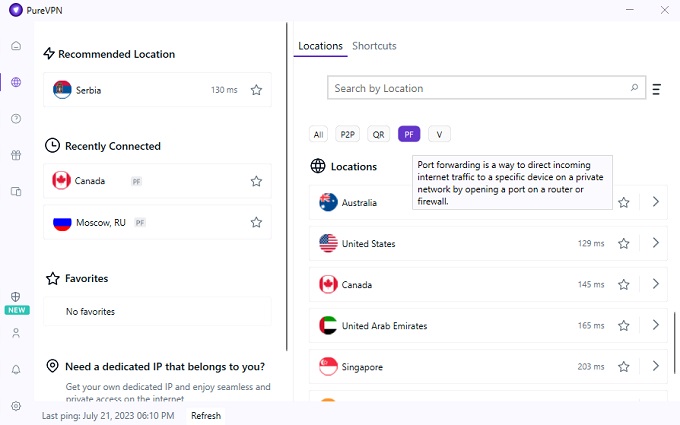
Task: Select the QR filter
Action: [x=378, y=134]
